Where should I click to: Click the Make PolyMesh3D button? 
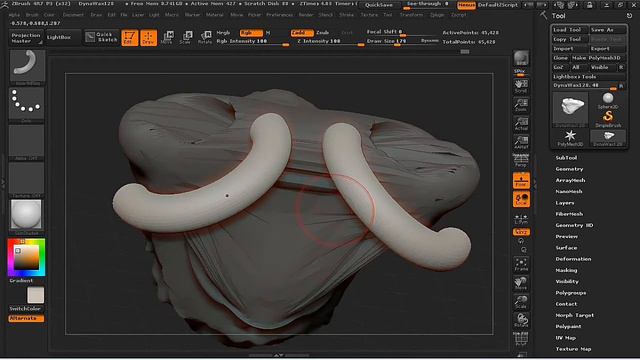tap(598, 58)
